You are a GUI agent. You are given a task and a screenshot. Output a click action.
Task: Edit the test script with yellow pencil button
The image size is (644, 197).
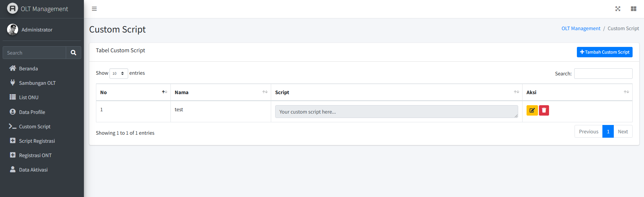click(532, 110)
